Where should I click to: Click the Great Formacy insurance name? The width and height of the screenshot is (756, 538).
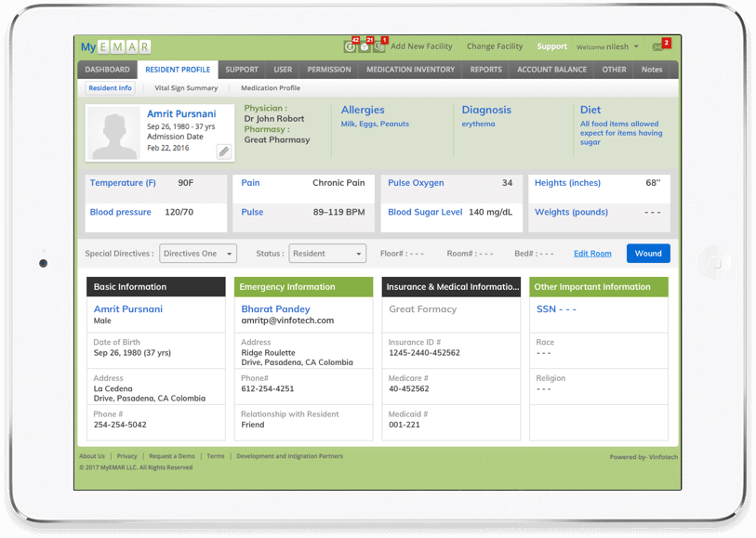[423, 309]
